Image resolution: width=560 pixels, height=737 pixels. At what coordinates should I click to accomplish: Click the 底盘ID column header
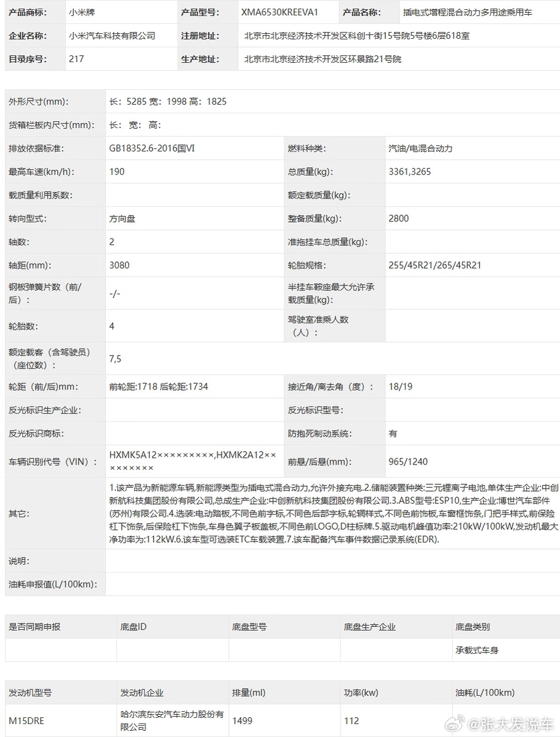pos(134,626)
